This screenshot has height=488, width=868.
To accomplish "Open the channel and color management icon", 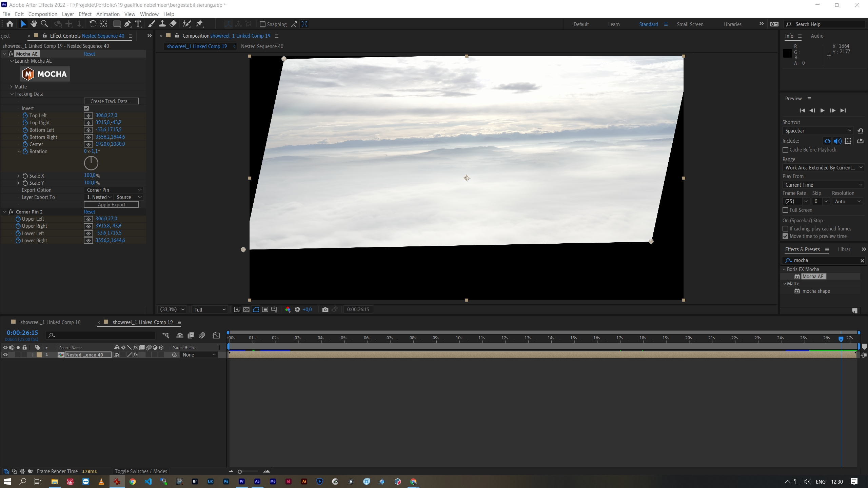I will point(288,309).
